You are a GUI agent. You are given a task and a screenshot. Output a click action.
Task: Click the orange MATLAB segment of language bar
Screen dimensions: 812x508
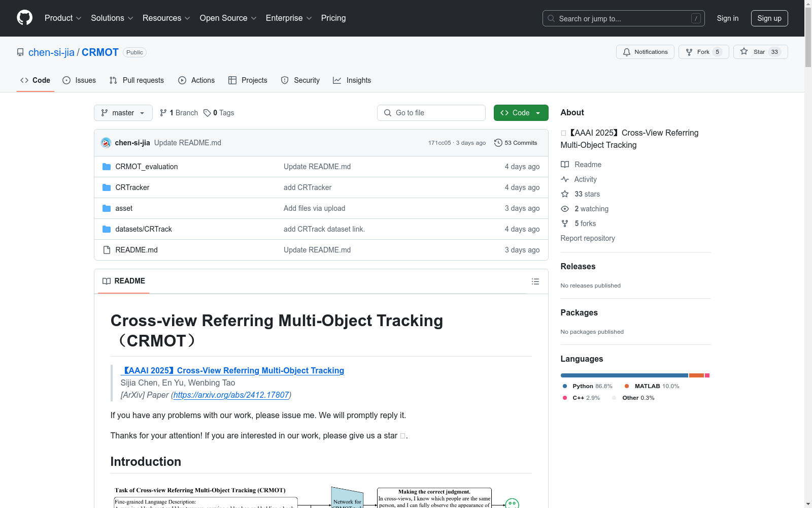696,375
